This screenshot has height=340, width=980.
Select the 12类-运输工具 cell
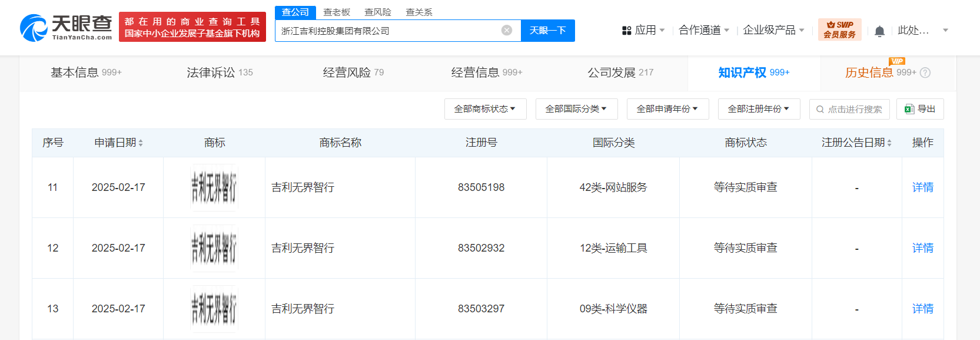(x=613, y=248)
